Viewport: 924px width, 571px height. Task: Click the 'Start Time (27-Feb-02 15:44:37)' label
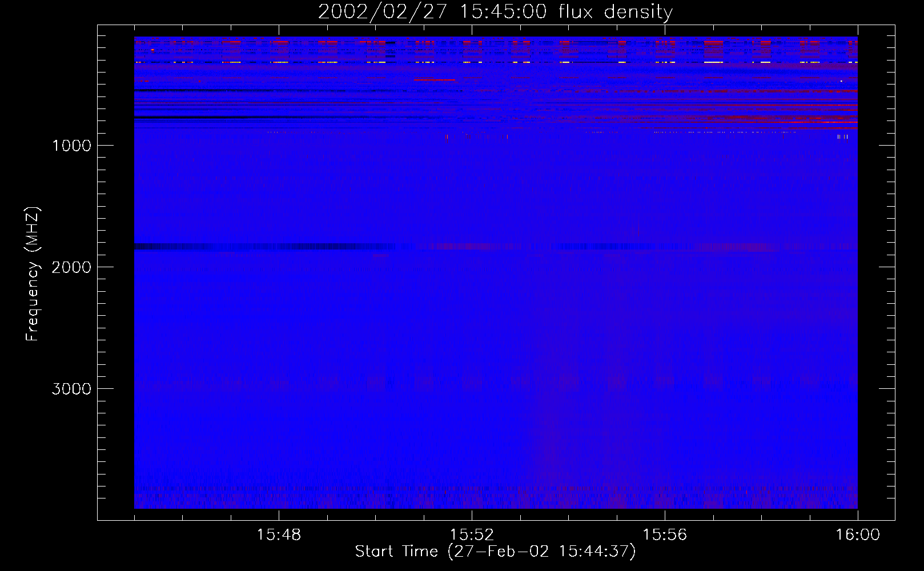(x=495, y=552)
